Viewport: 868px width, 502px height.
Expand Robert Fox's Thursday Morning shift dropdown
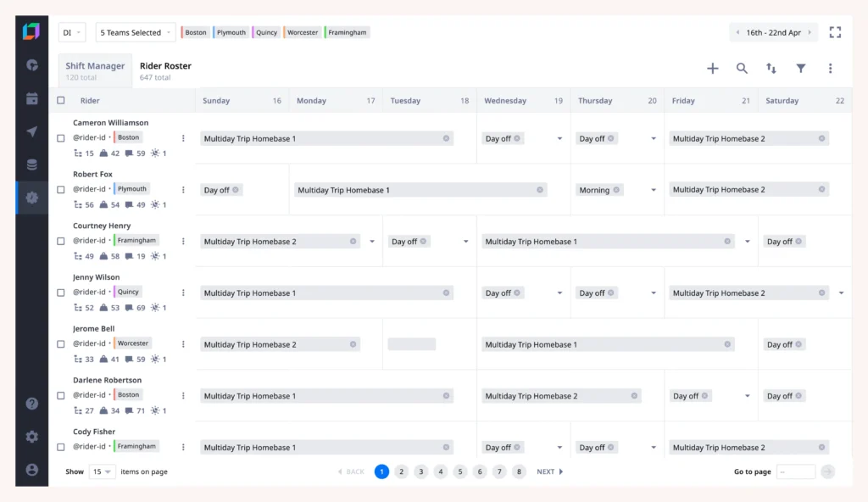654,190
